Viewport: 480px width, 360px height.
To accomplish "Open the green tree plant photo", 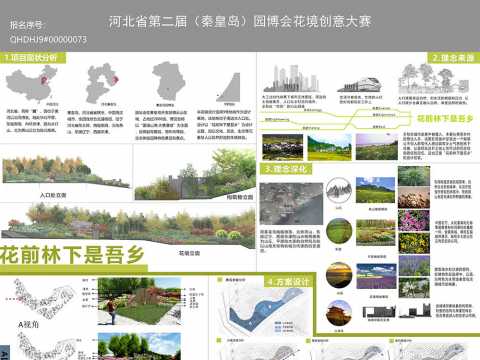I will coord(414,176).
